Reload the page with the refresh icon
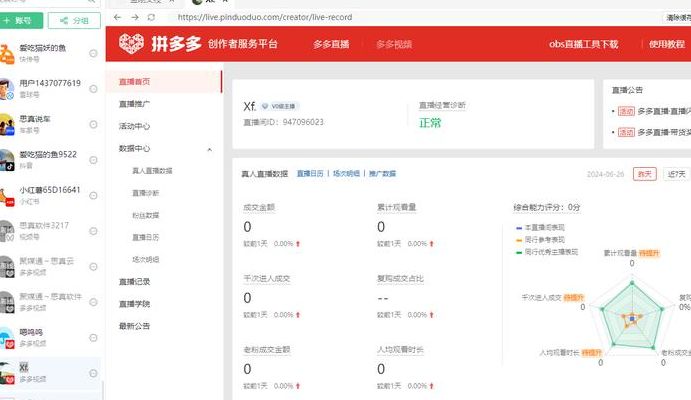Viewport: 691px width, 400px height. [x=151, y=17]
